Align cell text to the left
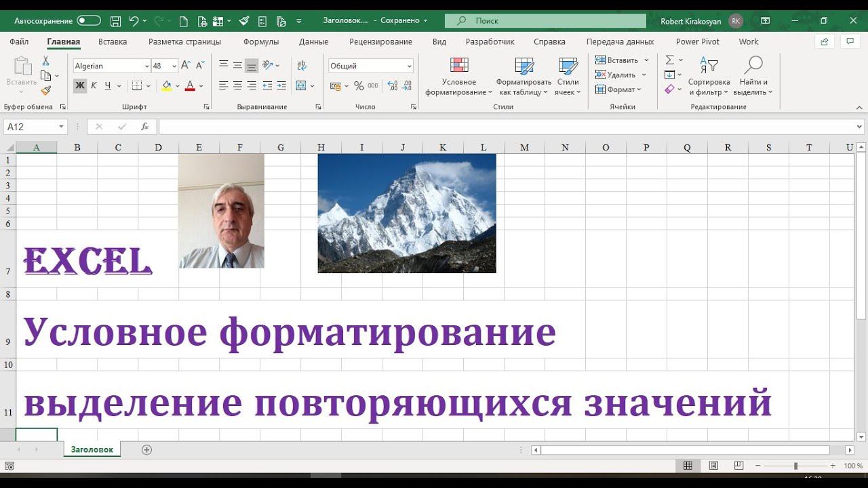Viewport: 868px width, 488px height. point(224,86)
